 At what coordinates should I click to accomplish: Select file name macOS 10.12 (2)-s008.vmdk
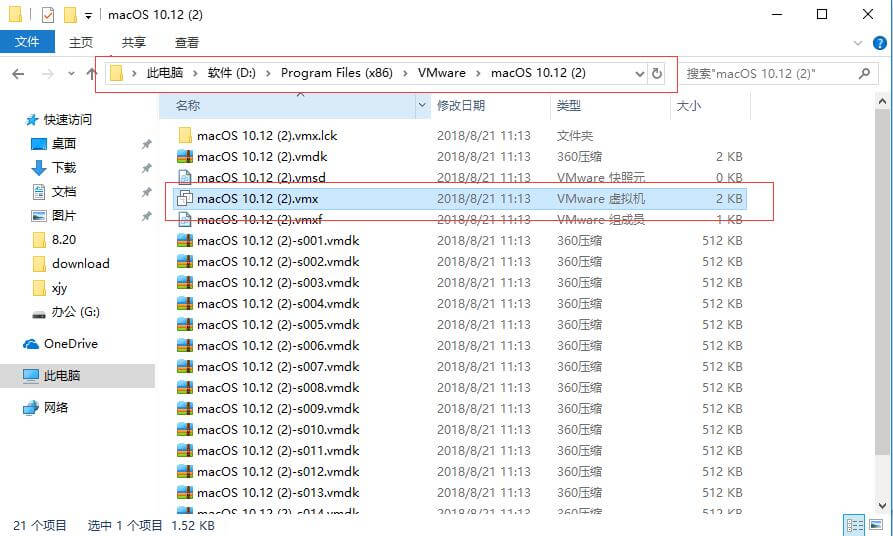coord(278,387)
